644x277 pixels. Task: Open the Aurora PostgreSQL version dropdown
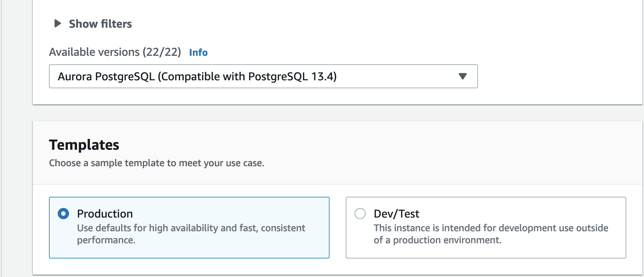263,76
